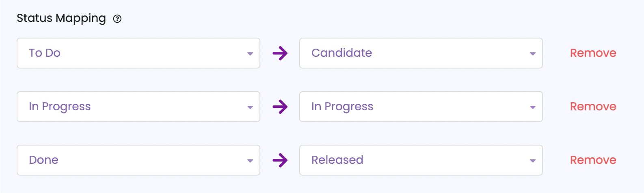Click the caret arrow in the Done dropdown
Image resolution: width=644 pixels, height=193 pixels.
250,161
